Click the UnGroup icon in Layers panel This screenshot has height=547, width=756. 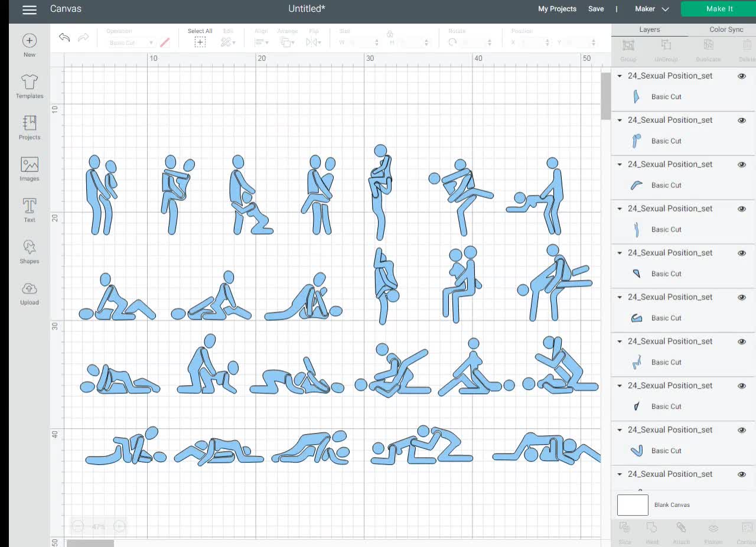(x=666, y=45)
